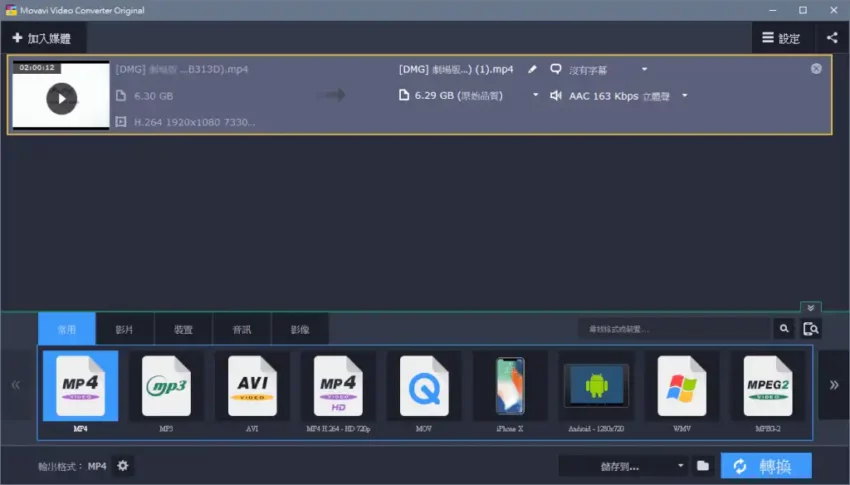
Task: Switch to the 裝置 tab
Action: coord(183,329)
